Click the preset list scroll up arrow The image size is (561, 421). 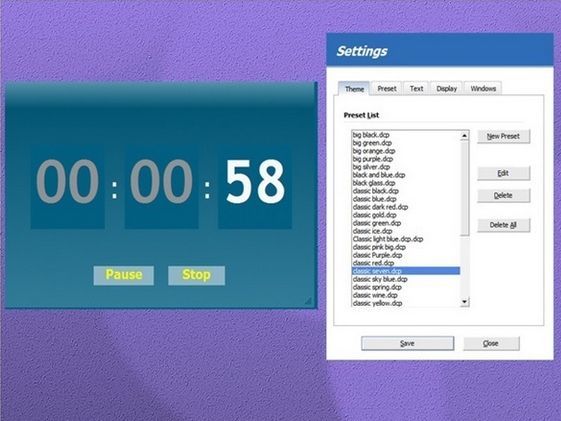(464, 135)
